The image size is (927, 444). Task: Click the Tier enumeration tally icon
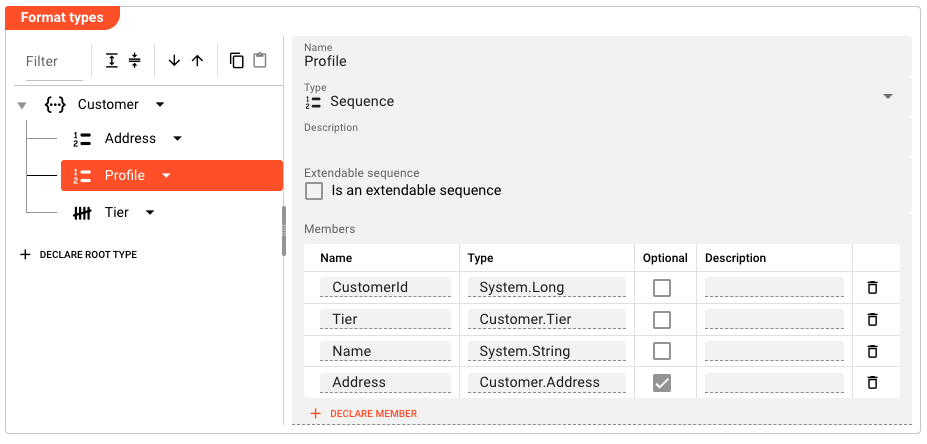[x=82, y=213]
